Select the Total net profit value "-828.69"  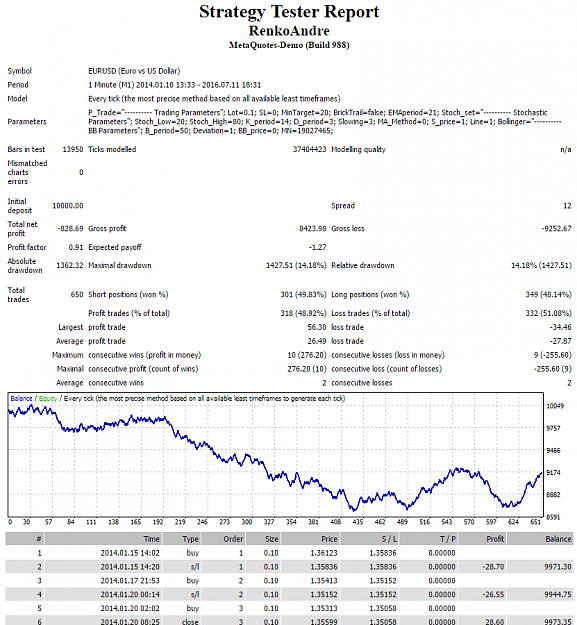tap(70, 228)
